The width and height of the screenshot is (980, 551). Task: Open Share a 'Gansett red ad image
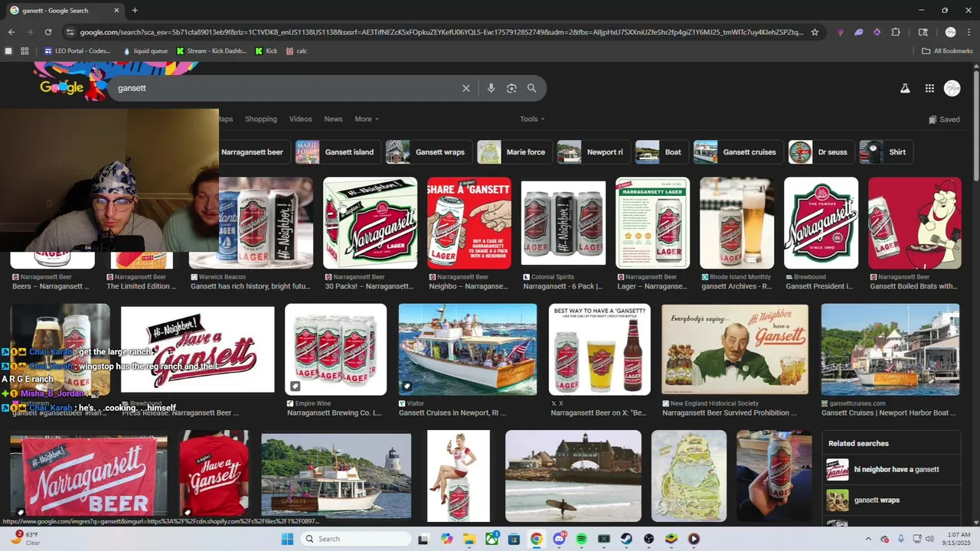tap(469, 223)
